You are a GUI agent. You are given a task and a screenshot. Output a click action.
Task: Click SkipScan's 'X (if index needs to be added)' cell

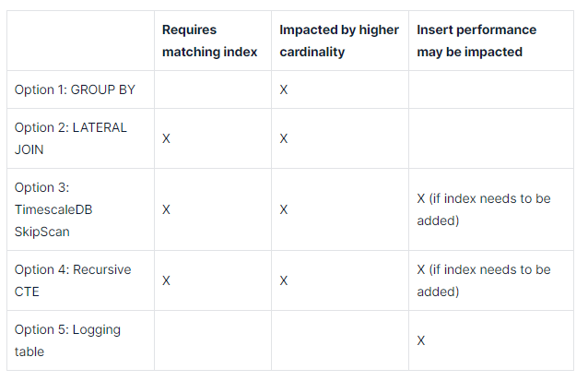click(483, 209)
